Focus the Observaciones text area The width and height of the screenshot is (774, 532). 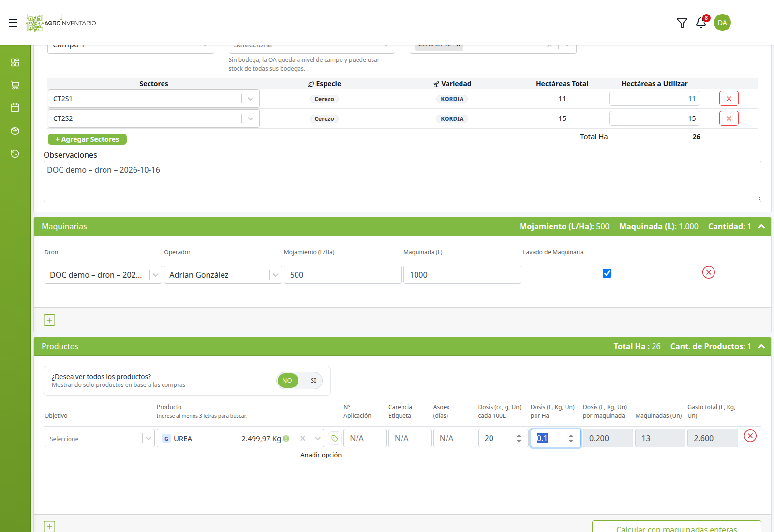coord(402,181)
